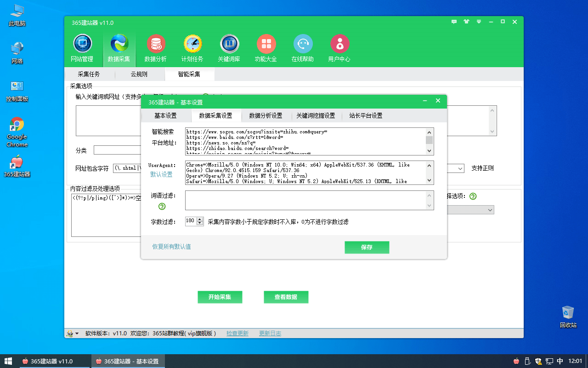Viewport: 588px width, 368px height.
Task: Click the 开始采集 button
Action: [220, 297]
